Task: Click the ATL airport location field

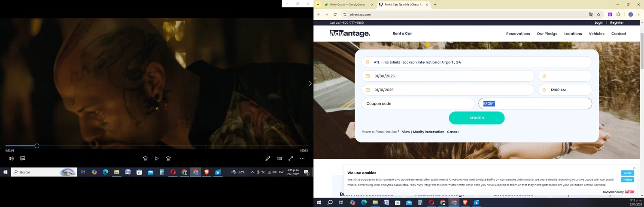Action: pyautogui.click(x=477, y=62)
